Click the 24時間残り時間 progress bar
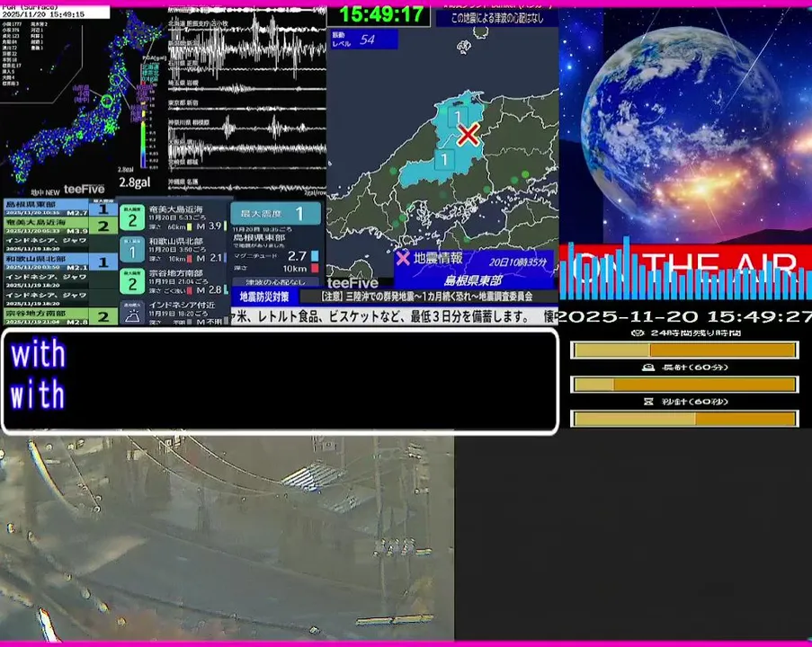The image size is (812, 647). point(684,350)
